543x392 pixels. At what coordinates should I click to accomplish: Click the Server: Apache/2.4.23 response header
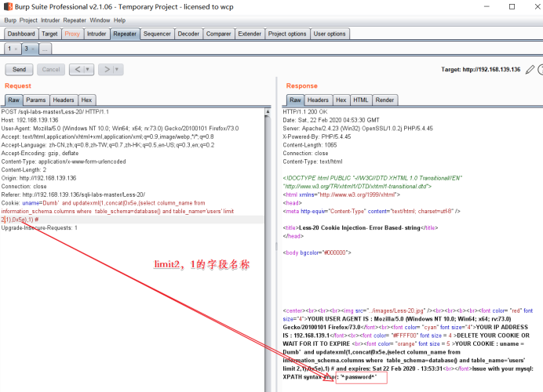pyautogui.click(x=358, y=129)
